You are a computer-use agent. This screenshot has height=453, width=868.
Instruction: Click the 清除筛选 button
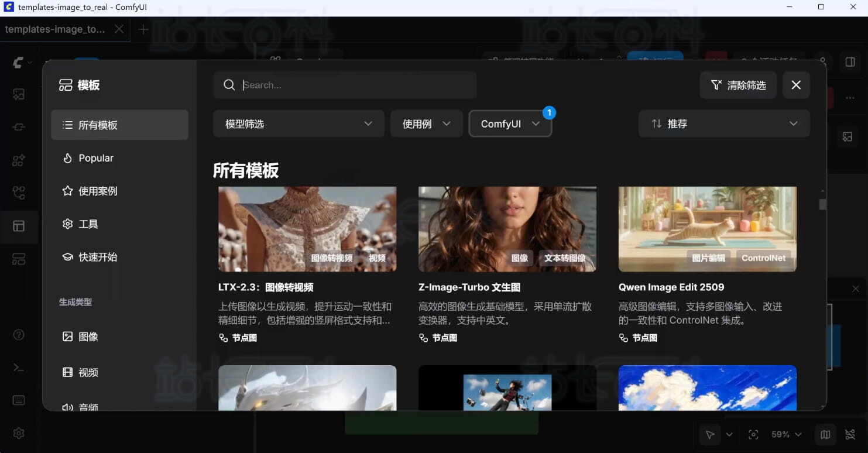click(x=738, y=85)
